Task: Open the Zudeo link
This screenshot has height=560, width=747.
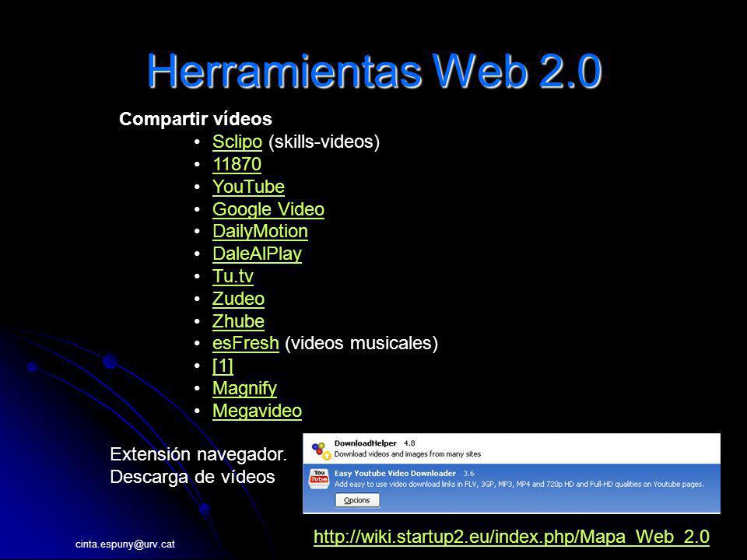Action: [x=238, y=299]
